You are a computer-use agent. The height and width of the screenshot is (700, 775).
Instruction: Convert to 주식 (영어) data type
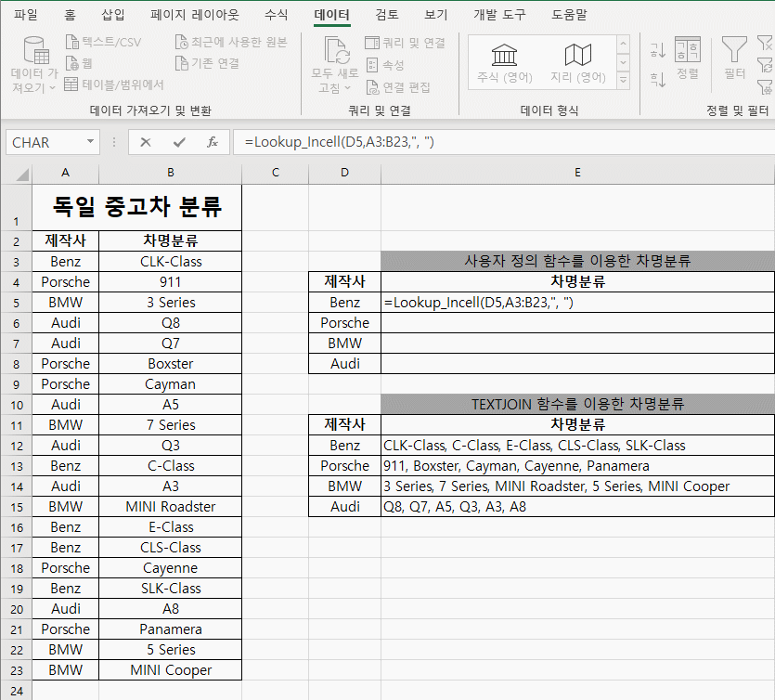[x=505, y=63]
